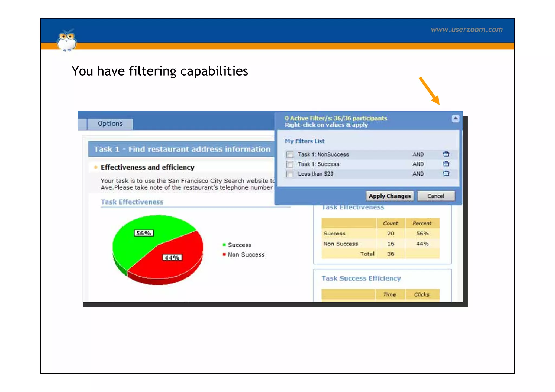Delete the Less than $20 filter
This screenshot has height=392, width=555.
click(446, 174)
